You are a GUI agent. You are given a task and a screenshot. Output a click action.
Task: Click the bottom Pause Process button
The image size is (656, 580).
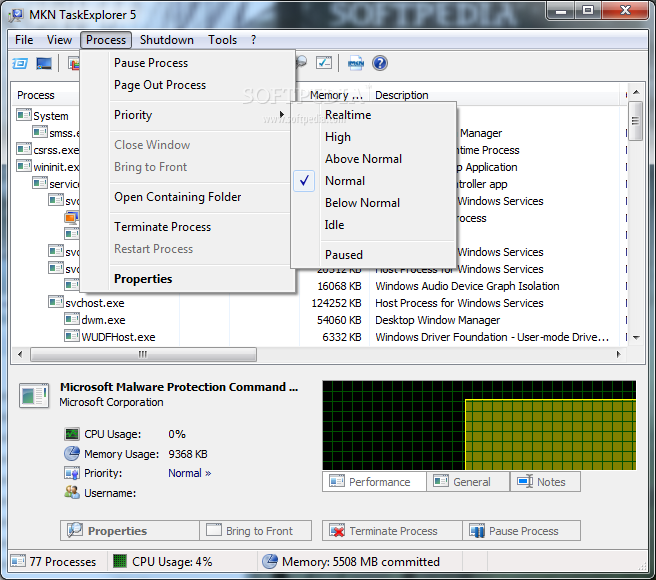[x=522, y=531]
